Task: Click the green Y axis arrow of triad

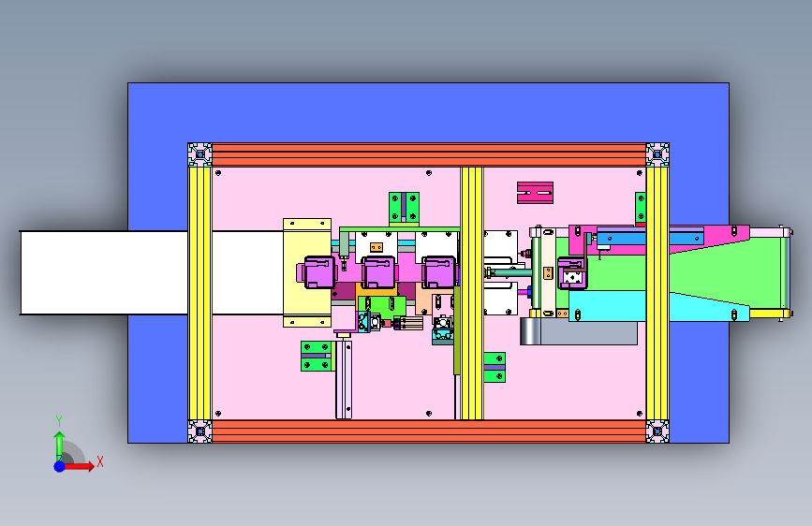Action: 60,446
